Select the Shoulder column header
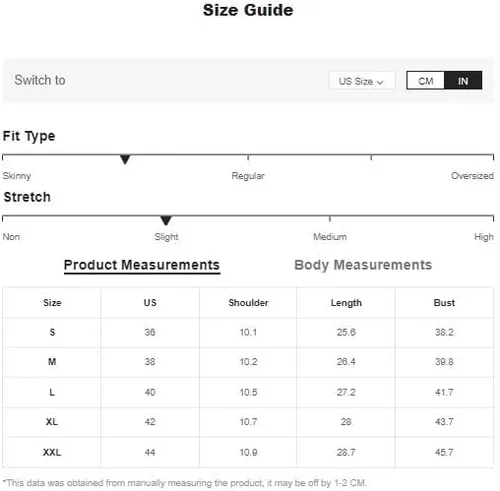Screen dimensions: 500x491 [x=248, y=303]
